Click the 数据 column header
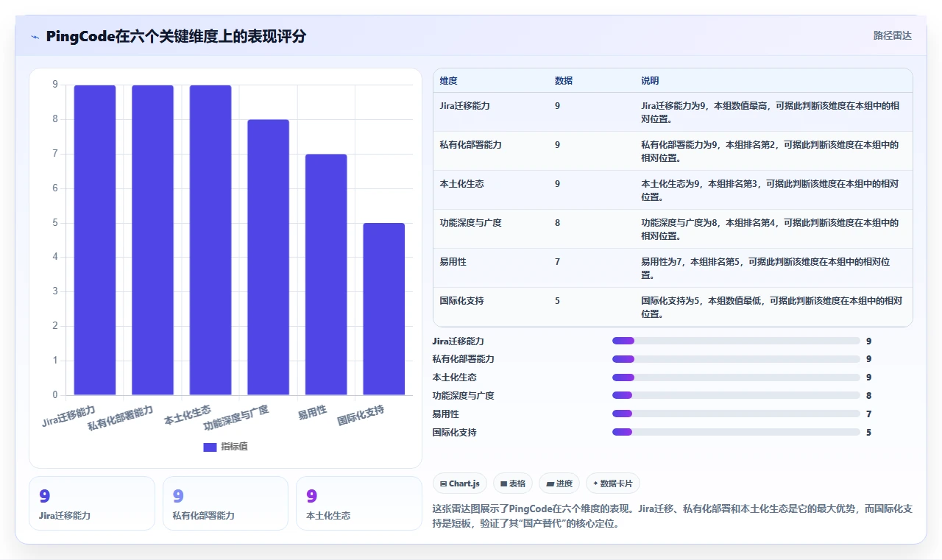Image resolution: width=942 pixels, height=560 pixels. (564, 81)
